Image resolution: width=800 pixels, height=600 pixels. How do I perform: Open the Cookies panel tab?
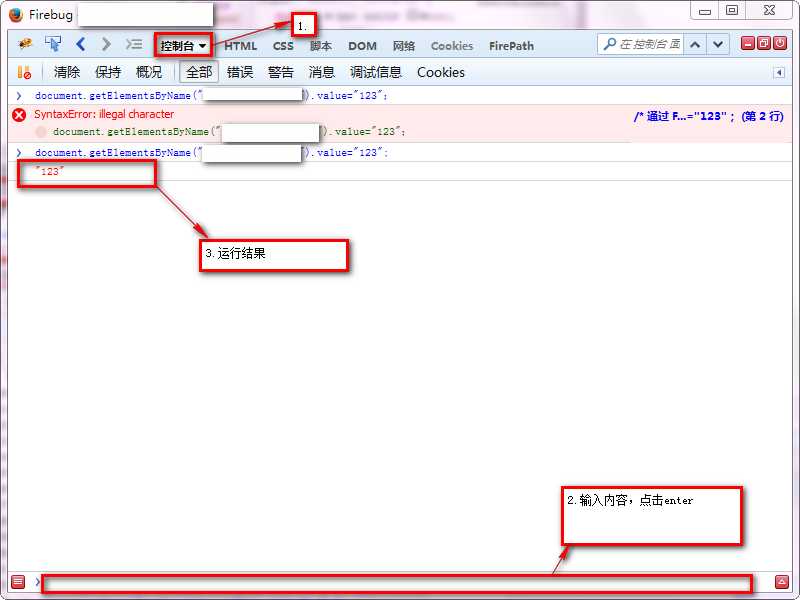point(452,46)
